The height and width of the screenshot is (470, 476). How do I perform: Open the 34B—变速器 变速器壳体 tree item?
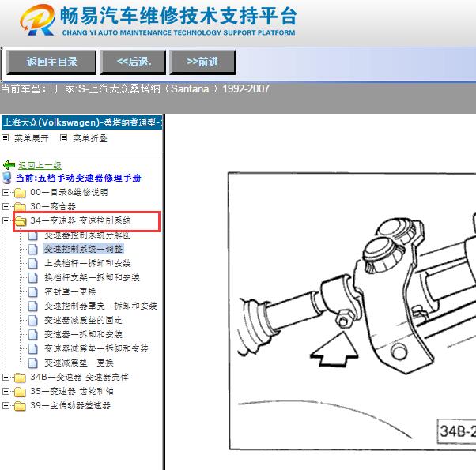tap(79, 378)
